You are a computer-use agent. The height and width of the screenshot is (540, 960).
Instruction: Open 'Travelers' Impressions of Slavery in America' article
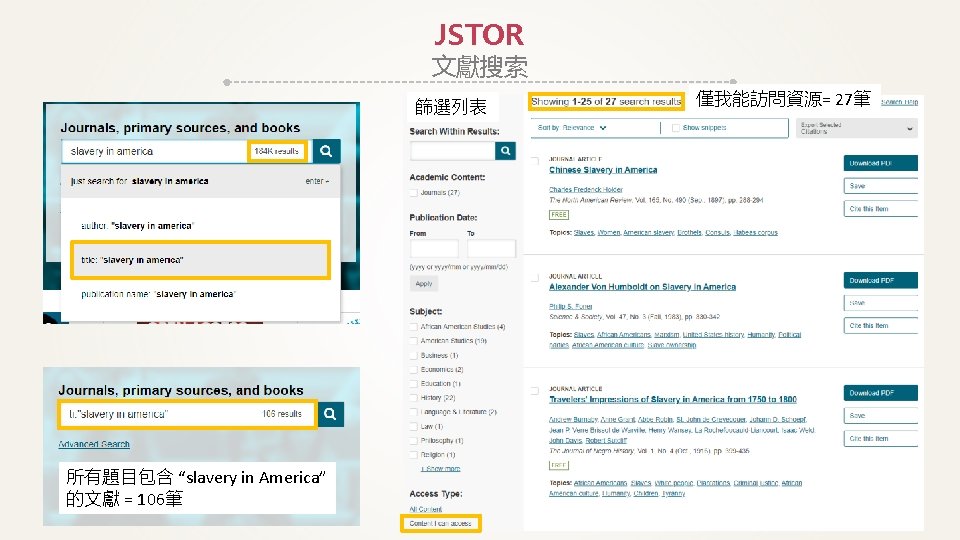click(x=673, y=399)
